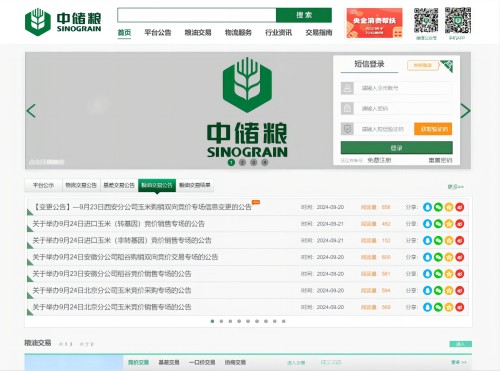Share 进口玉米（非转基因）announcement to WeChat
The height and width of the screenshot is (371, 500).
pos(438,240)
